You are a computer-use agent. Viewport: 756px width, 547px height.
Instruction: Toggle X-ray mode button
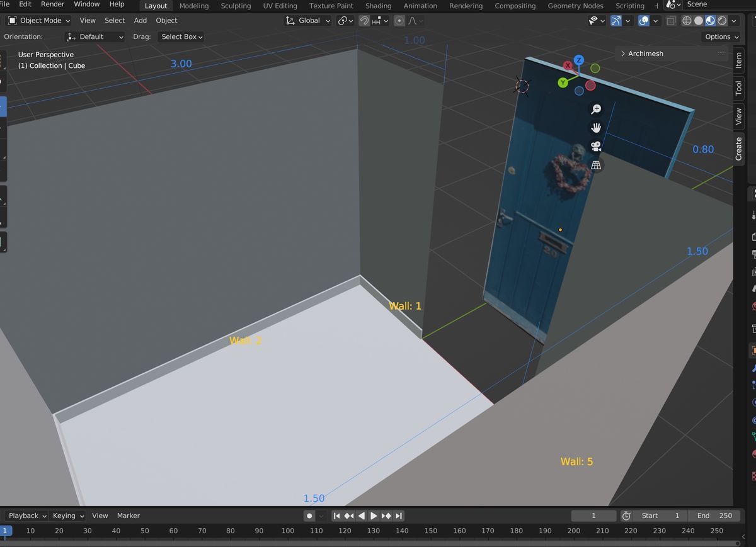[x=671, y=21]
